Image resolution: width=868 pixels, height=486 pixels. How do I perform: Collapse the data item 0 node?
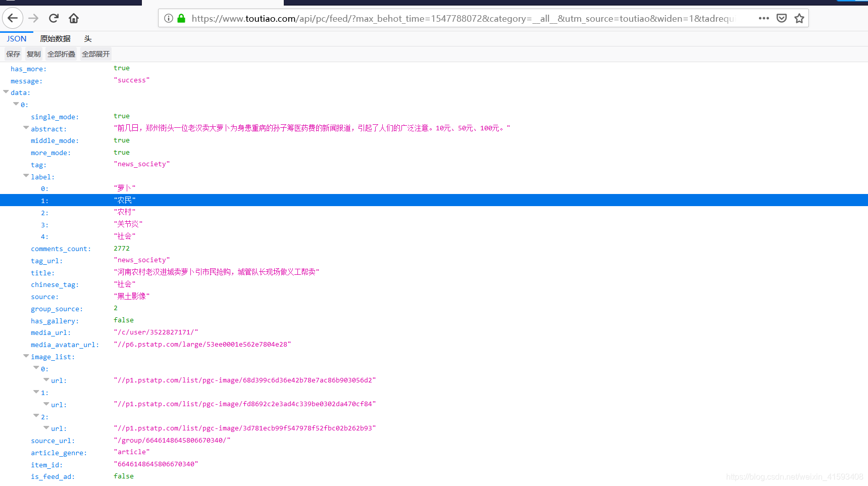point(16,104)
